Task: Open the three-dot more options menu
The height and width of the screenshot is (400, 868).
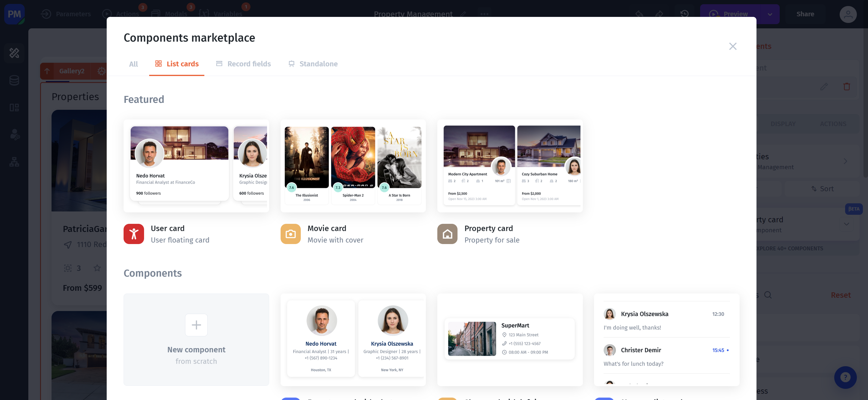Action: [x=484, y=14]
